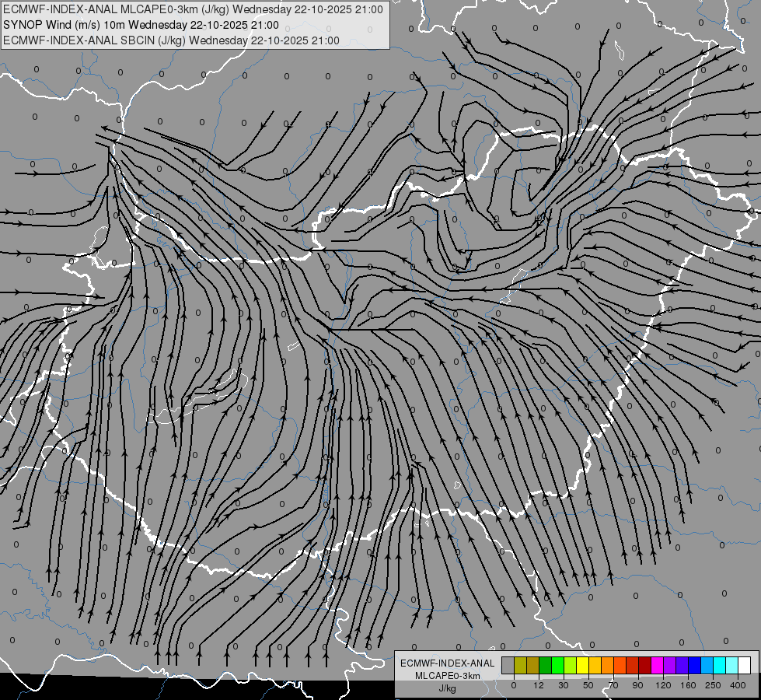Select the dark red legend swatch

coord(644,666)
